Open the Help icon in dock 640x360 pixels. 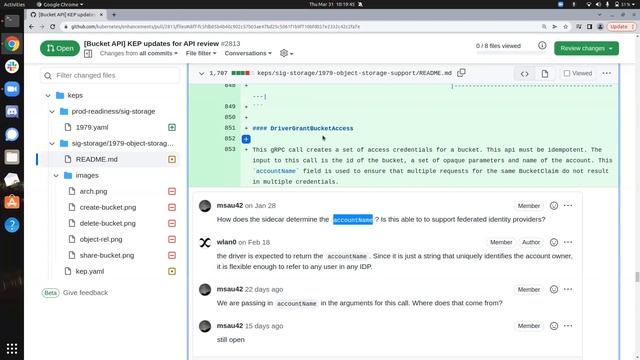click(12, 225)
